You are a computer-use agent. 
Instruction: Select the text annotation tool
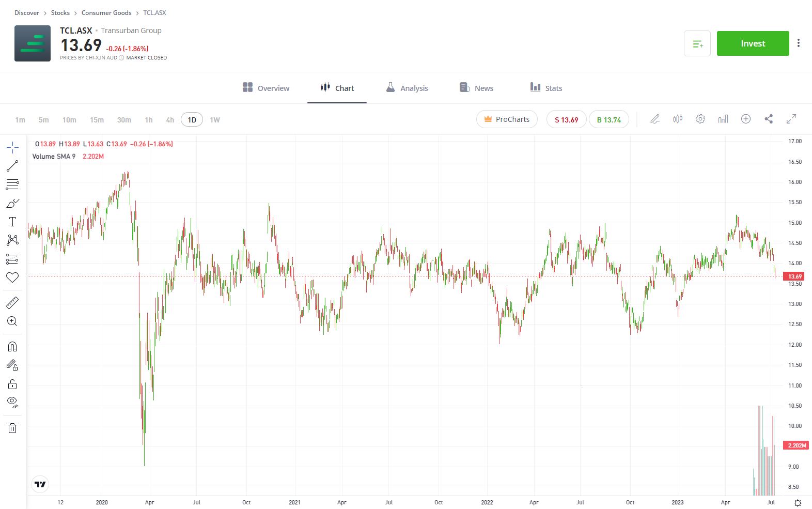(12, 222)
